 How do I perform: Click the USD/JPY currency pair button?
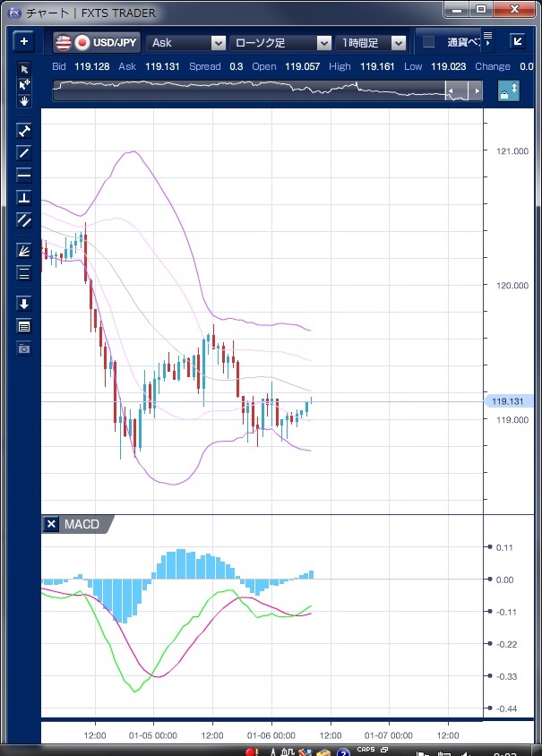pos(95,42)
